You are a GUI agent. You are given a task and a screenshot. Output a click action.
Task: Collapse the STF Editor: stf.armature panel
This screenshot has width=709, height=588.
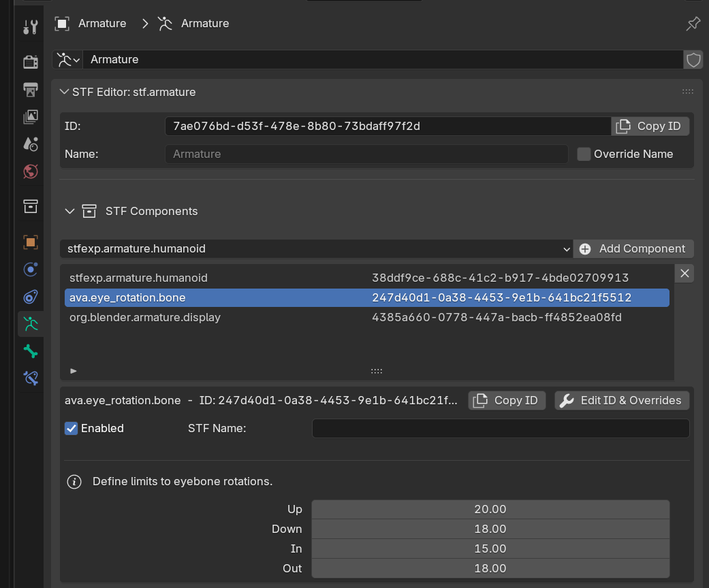pos(65,93)
